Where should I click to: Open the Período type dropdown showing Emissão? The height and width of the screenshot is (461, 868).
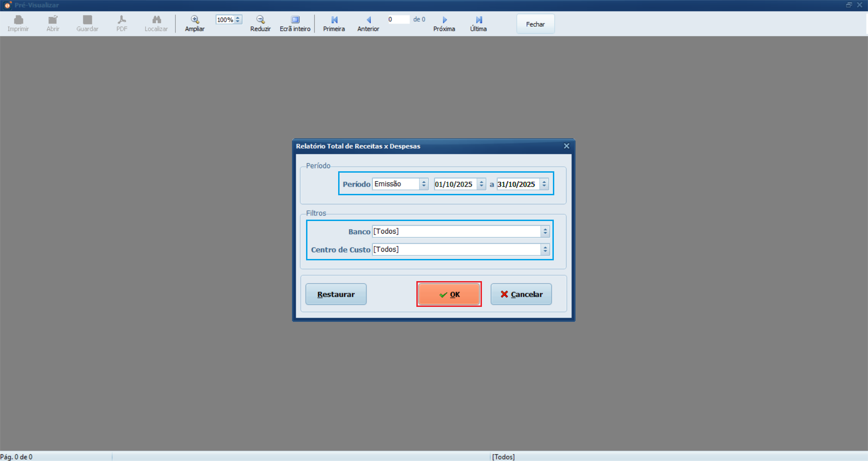(424, 184)
